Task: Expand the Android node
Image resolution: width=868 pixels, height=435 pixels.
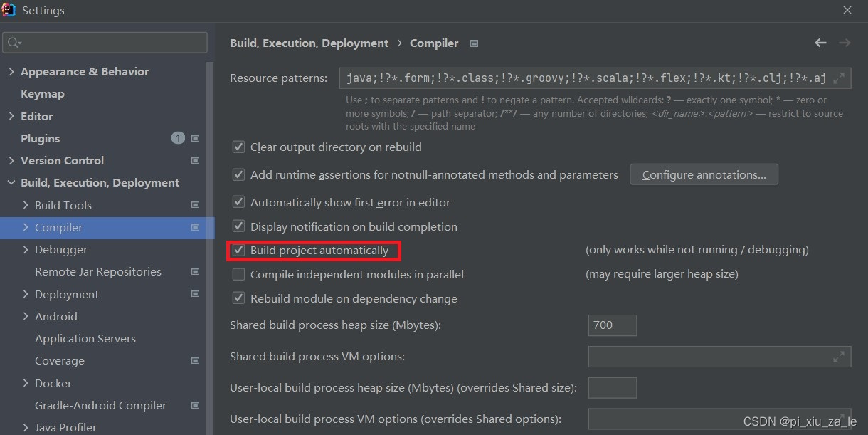Action: point(26,317)
